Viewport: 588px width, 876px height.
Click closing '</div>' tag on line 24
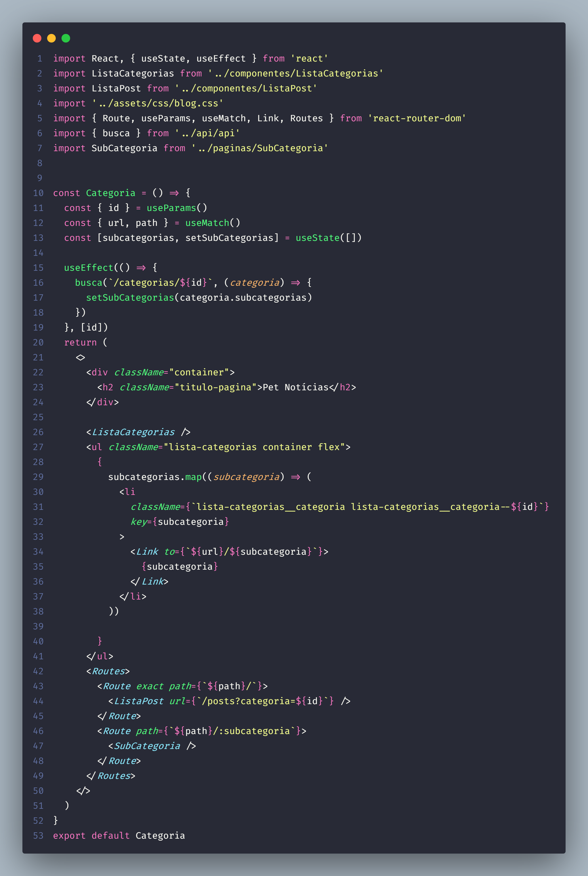(102, 402)
